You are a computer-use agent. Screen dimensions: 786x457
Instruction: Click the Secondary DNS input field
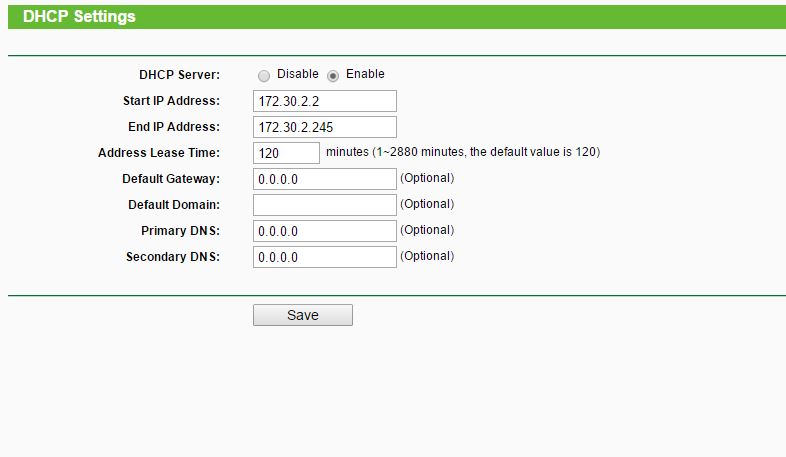click(325, 258)
